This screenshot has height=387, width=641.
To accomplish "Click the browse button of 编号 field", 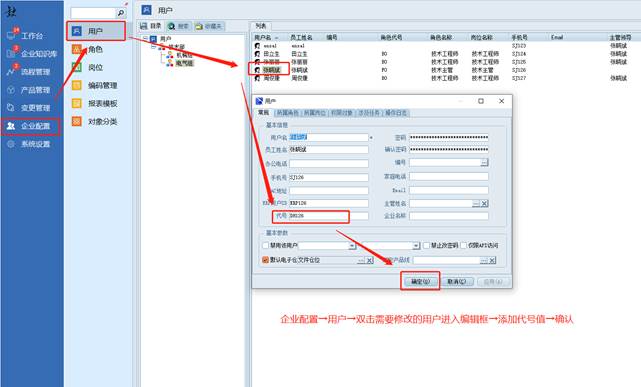I will click(x=484, y=163).
